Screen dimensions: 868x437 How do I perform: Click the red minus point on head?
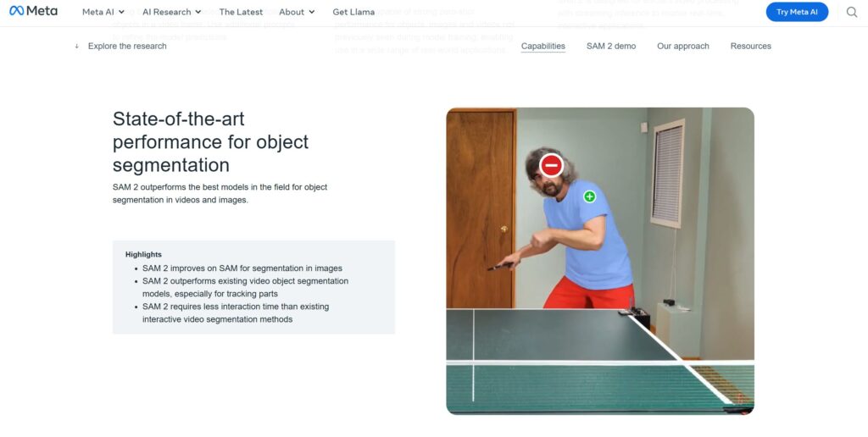[x=551, y=165]
